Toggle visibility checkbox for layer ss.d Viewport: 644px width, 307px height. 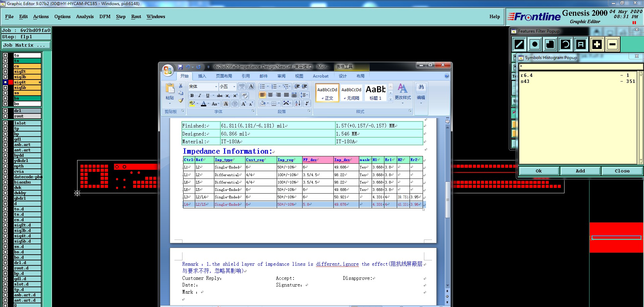[x=5, y=247]
